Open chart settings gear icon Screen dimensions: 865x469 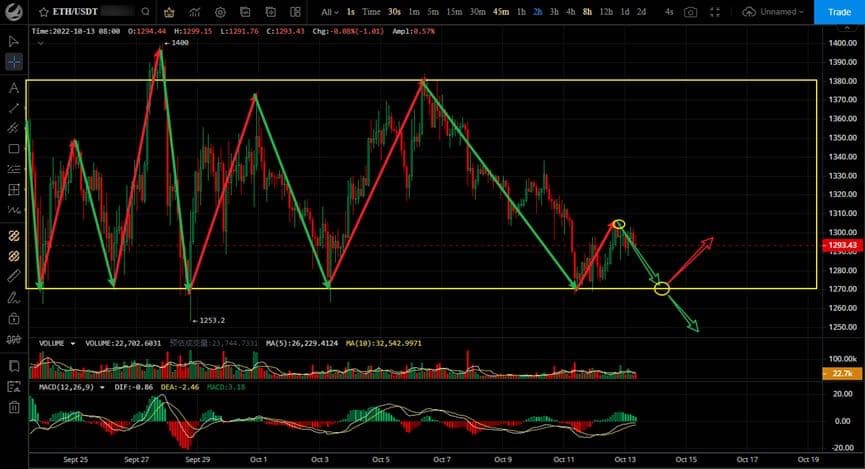(x=220, y=12)
